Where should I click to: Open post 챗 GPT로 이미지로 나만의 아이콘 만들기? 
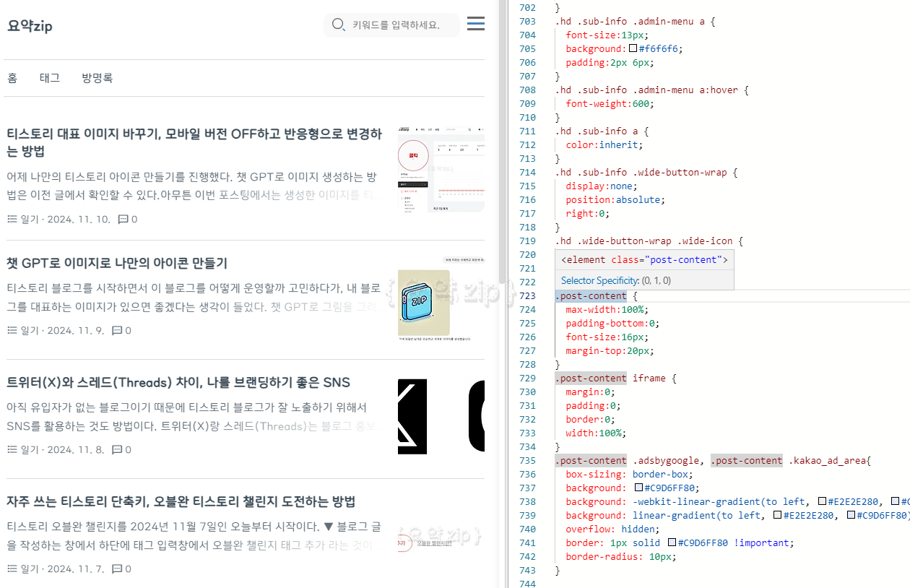click(117, 262)
